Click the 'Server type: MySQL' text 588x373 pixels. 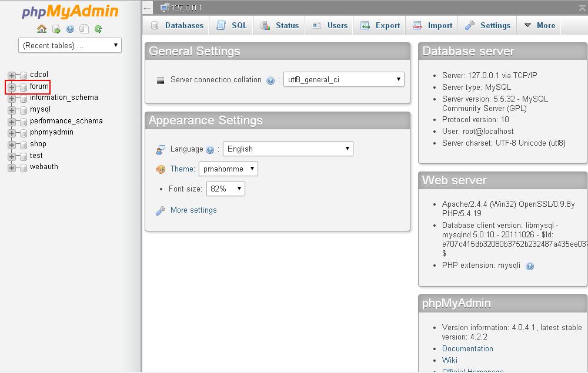(x=477, y=88)
